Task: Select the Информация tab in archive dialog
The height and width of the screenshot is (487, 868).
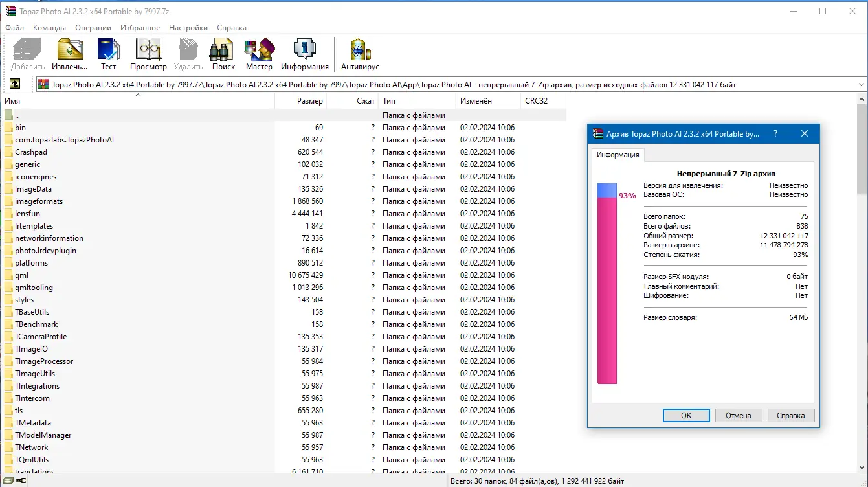Action: click(618, 155)
